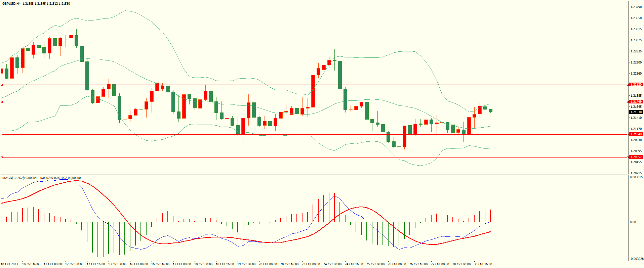The image size is (644, 268).
Task: Click the 24 Oct 16:00 time label
Action: pyautogui.click(x=354, y=264)
